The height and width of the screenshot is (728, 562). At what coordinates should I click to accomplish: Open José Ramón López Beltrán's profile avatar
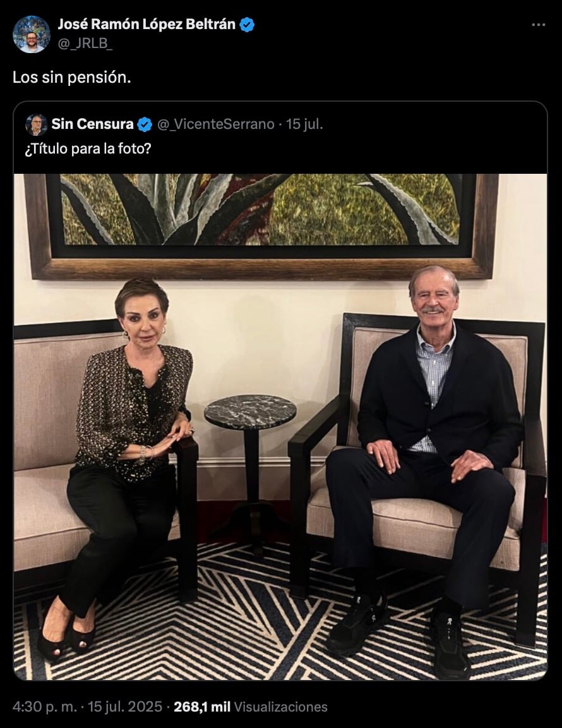click(31, 33)
